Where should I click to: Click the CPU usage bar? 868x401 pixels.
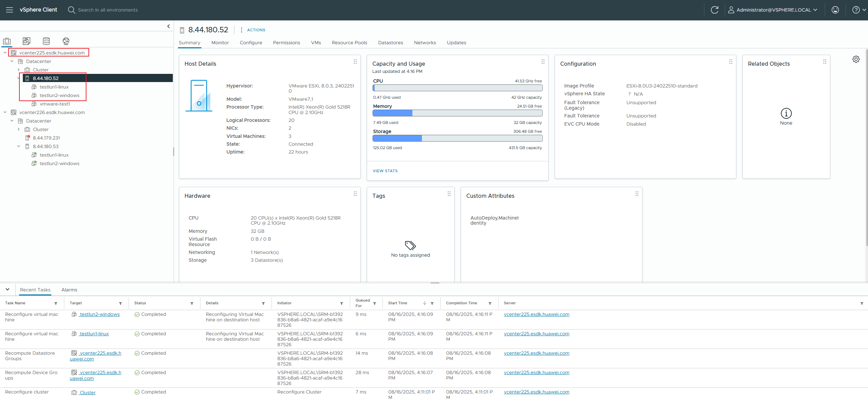coord(457,88)
